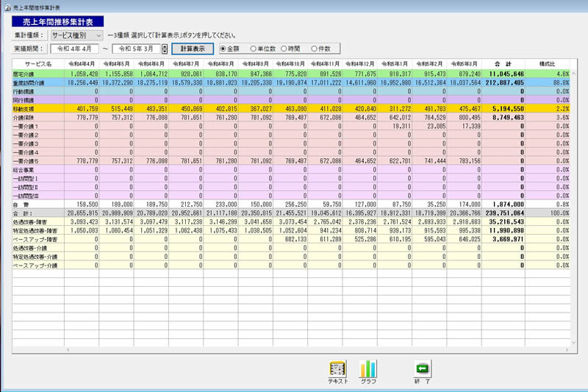This screenshot has height=392, width=588.
Task: Click the 売上年間推移集計表 blue heading
Action: click(x=58, y=22)
